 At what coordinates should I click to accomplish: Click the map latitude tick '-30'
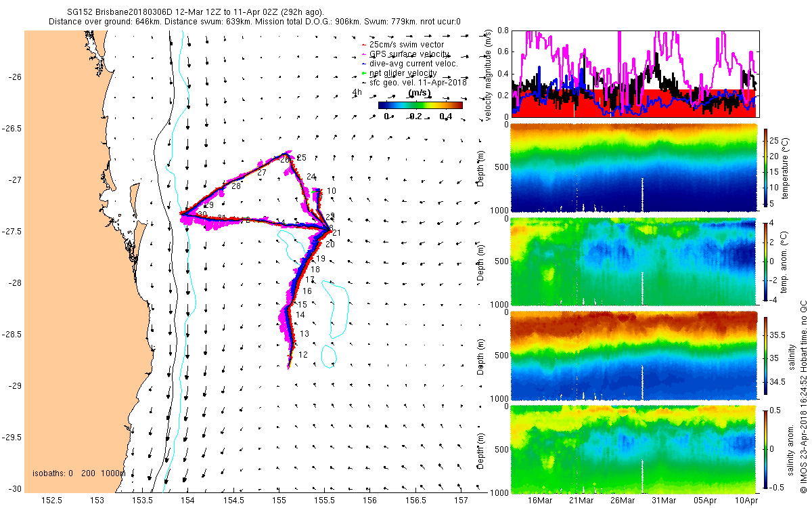16,489
